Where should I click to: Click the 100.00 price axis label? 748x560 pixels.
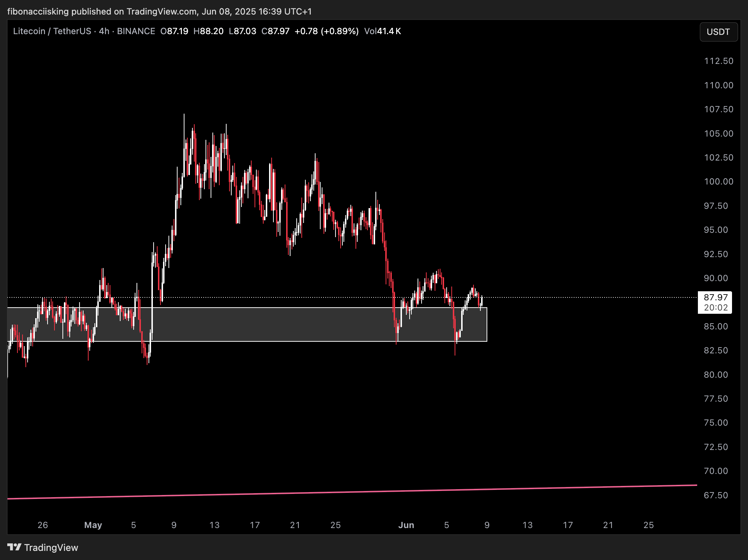tap(719, 182)
